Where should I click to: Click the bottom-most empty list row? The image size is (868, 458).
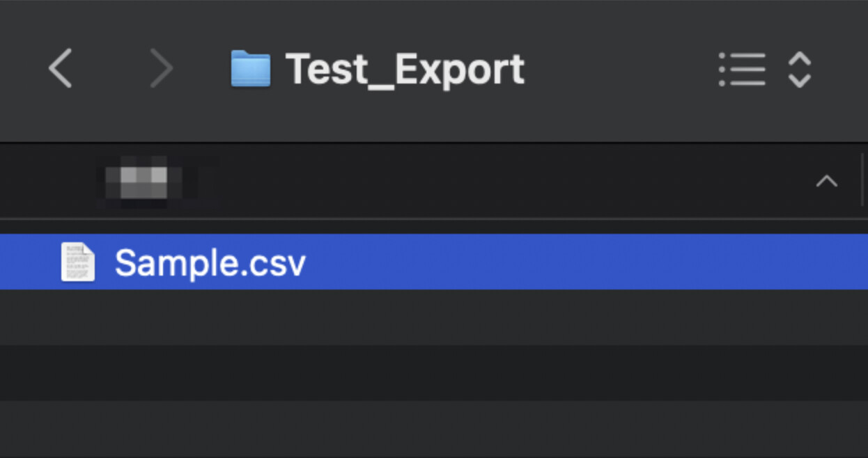[x=433, y=428]
